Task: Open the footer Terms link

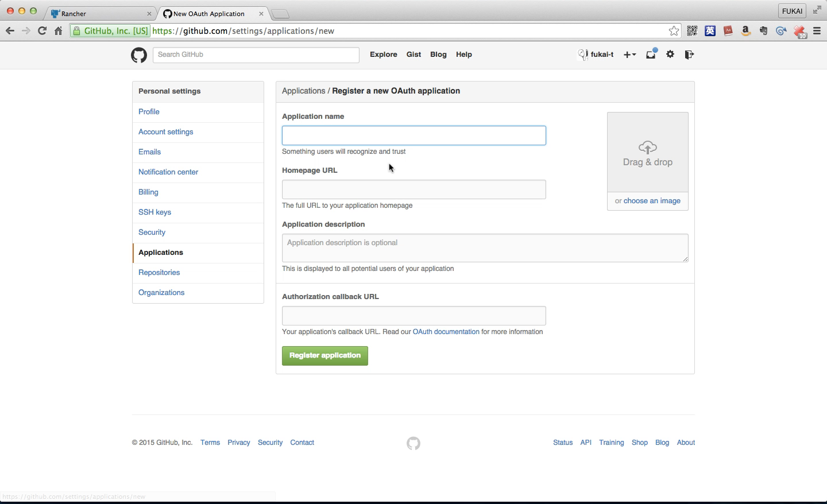Action: tap(210, 443)
